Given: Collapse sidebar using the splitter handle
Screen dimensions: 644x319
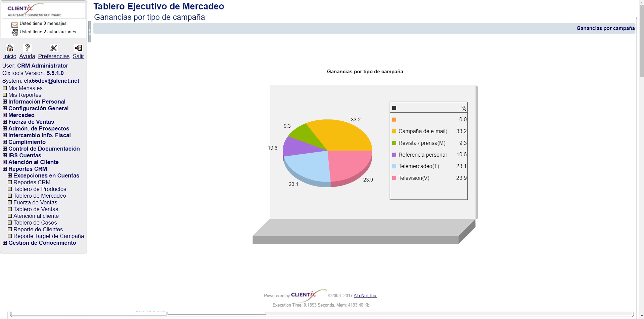Looking at the screenshot, I should 90,32.
